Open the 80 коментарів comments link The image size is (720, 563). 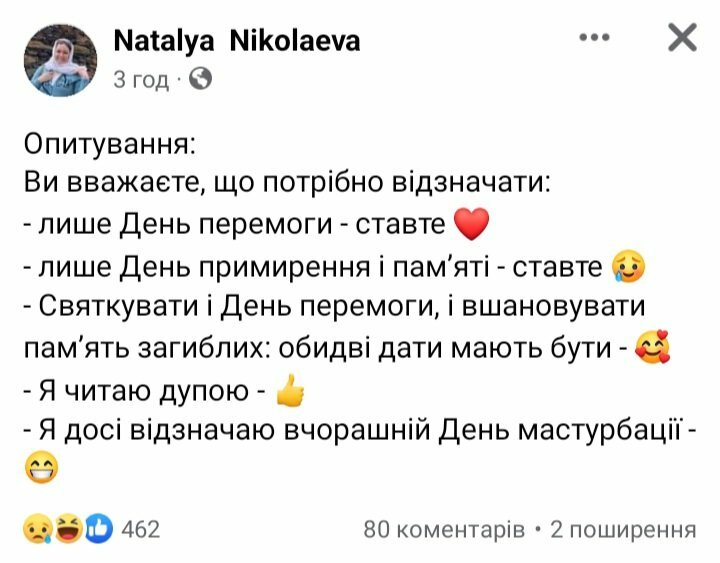tap(443, 528)
